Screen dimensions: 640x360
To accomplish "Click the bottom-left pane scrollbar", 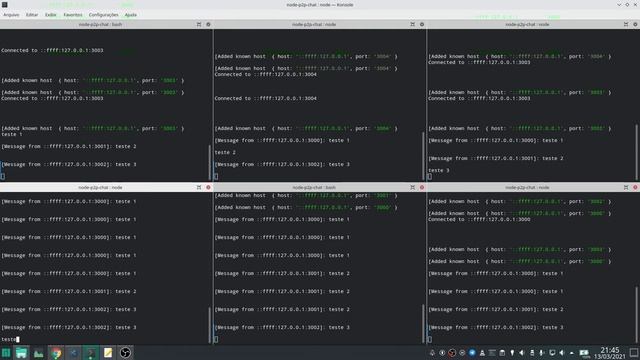I will tap(210, 325).
